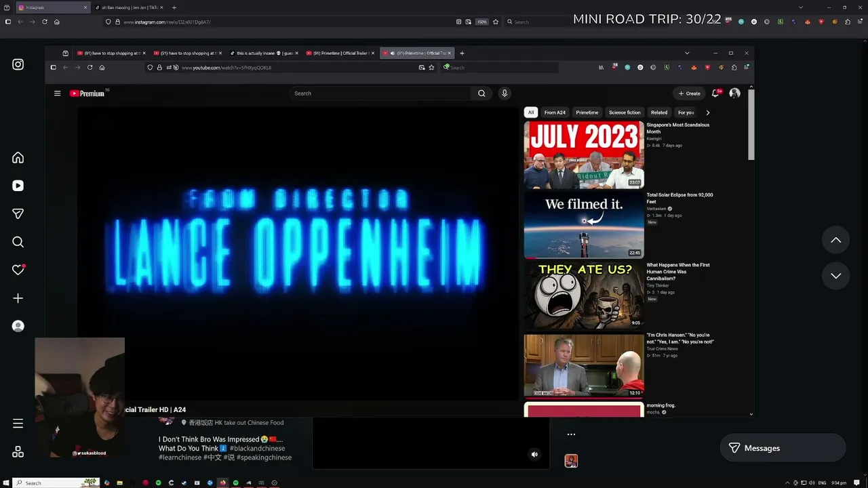The image size is (868, 488).
Task: Open Instagram direct messages paper-plane icon in sidebar
Action: pos(18,213)
